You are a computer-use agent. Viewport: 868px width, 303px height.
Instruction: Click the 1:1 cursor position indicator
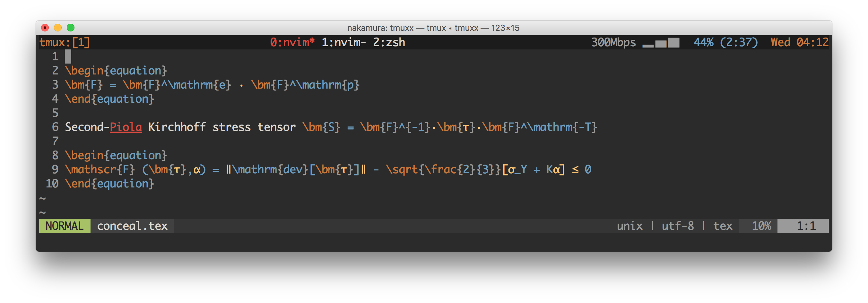point(806,226)
